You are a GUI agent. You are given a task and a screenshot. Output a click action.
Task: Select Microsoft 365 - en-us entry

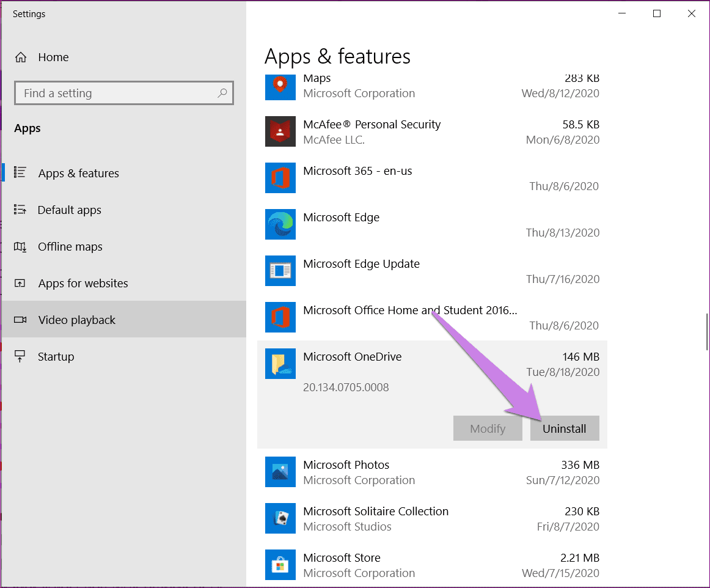click(x=357, y=171)
